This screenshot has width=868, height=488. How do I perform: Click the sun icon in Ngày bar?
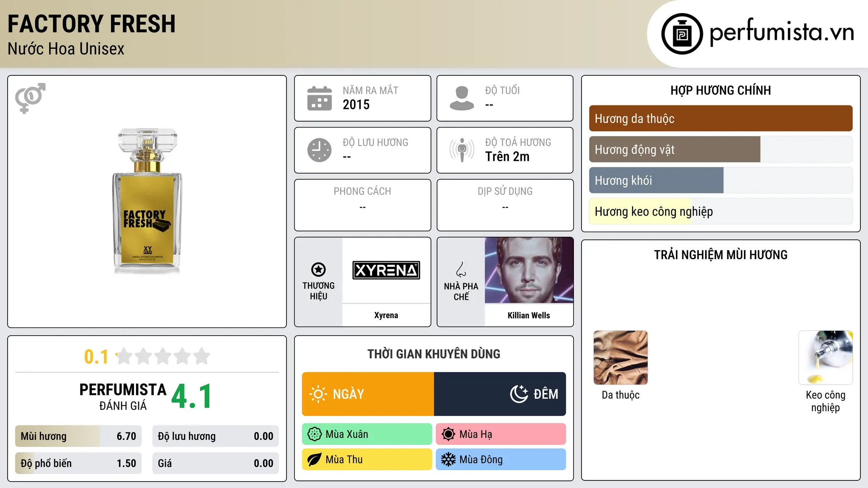[x=318, y=394]
